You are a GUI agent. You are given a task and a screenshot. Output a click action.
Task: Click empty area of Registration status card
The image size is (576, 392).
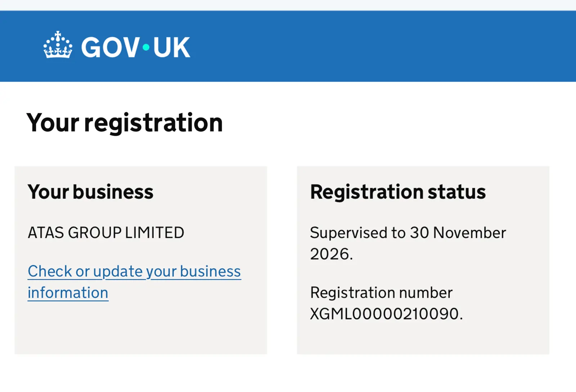pos(423,338)
